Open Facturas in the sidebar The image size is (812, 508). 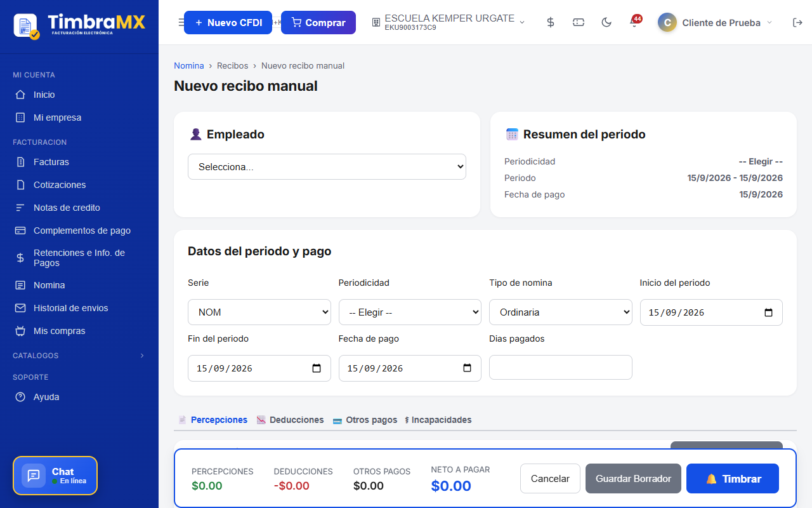point(79,162)
